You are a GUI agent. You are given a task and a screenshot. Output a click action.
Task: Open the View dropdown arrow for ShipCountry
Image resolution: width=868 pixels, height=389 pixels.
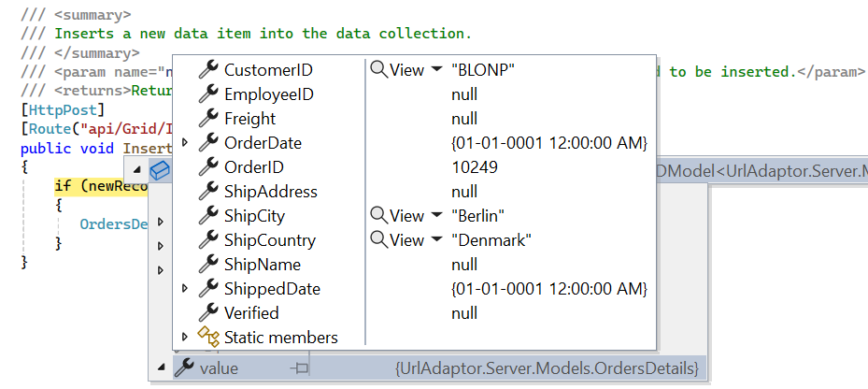pos(435,241)
